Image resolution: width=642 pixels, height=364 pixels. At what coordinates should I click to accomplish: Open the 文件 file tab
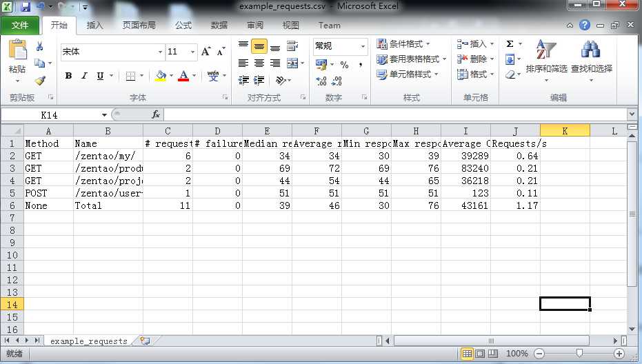click(20, 26)
